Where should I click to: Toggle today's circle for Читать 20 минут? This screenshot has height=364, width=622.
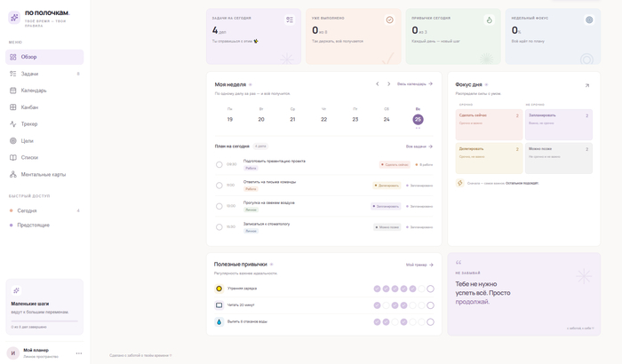(430, 305)
